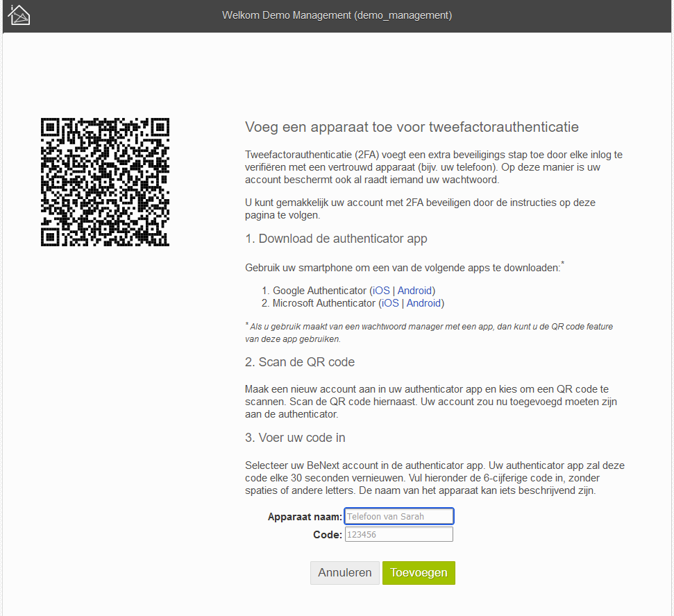
Task: Click the asterisk footnote about wachtwoord manager
Action: pyautogui.click(x=428, y=332)
